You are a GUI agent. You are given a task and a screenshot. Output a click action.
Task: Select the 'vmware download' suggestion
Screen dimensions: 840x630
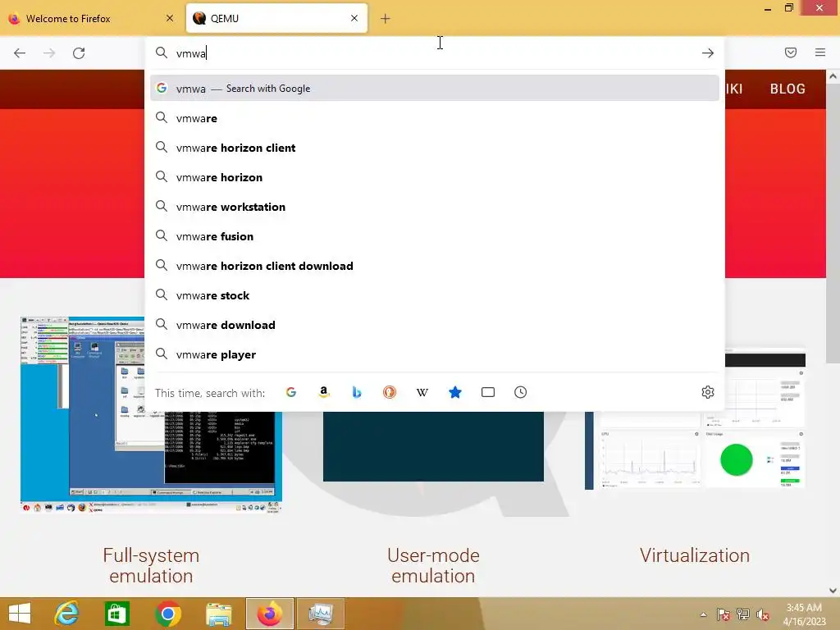[435, 325]
